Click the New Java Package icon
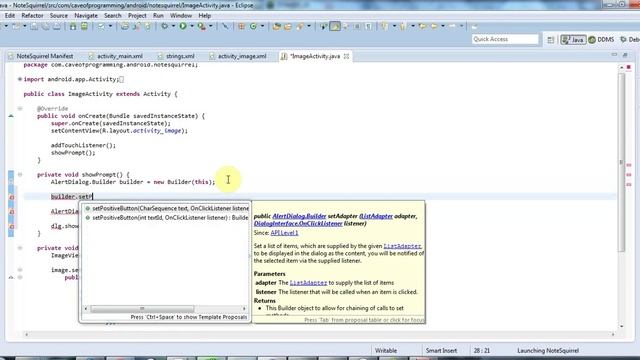This screenshot has height=360, width=640. coord(241,27)
